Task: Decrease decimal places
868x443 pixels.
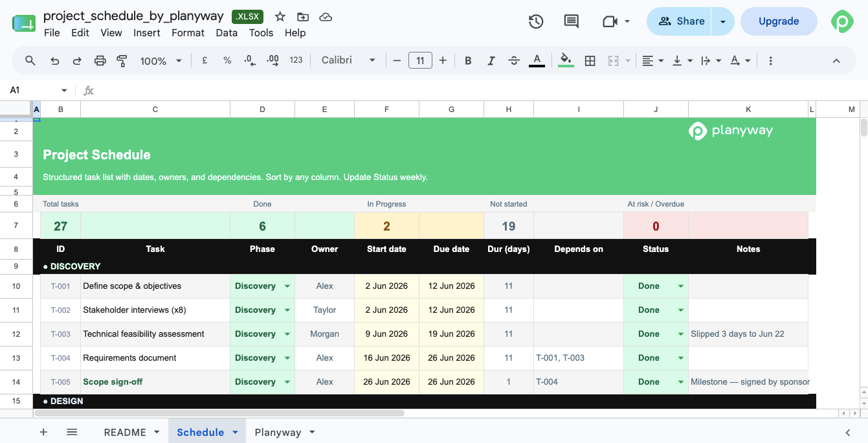Action: point(250,60)
